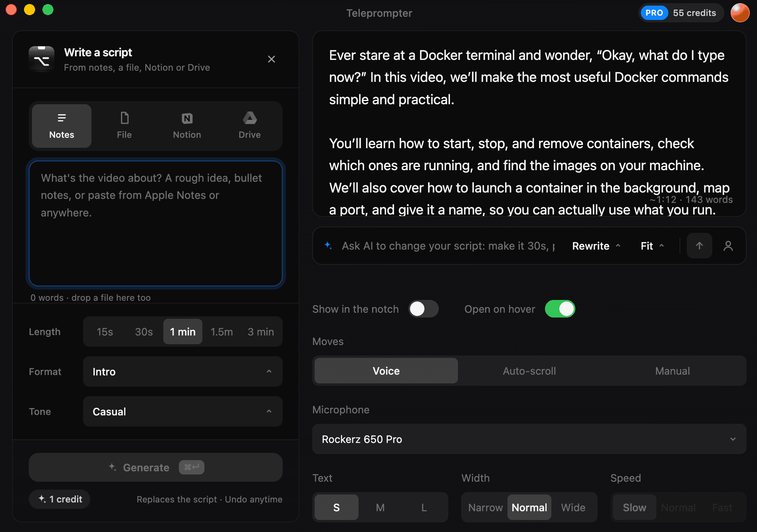Open the user profile avatar
This screenshot has height=532, width=757.
740,13
